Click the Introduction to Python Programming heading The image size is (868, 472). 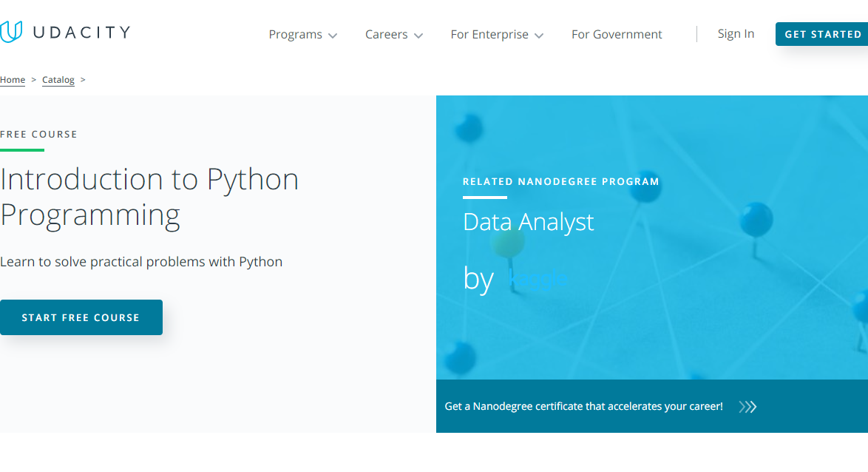click(149, 197)
